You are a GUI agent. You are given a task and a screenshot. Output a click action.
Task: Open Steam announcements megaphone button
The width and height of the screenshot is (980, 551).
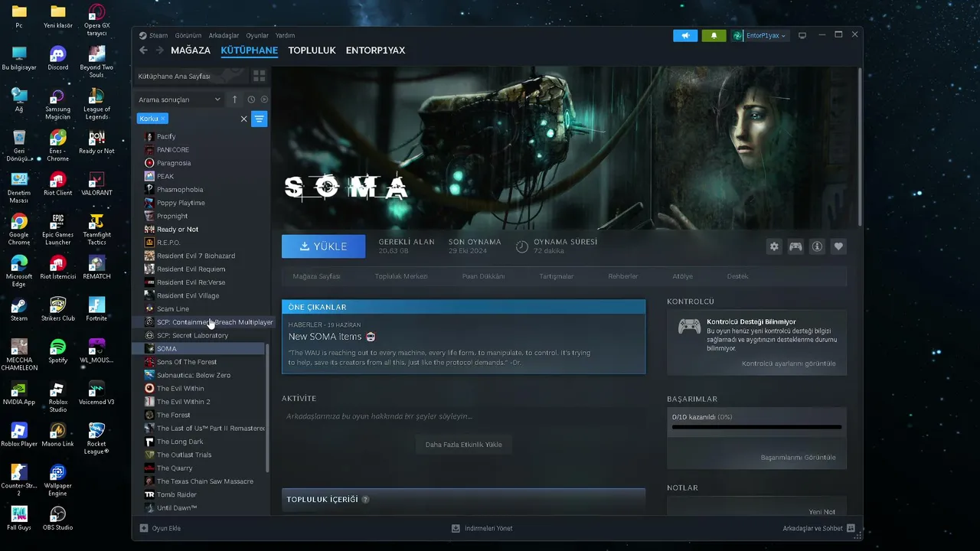coord(685,35)
